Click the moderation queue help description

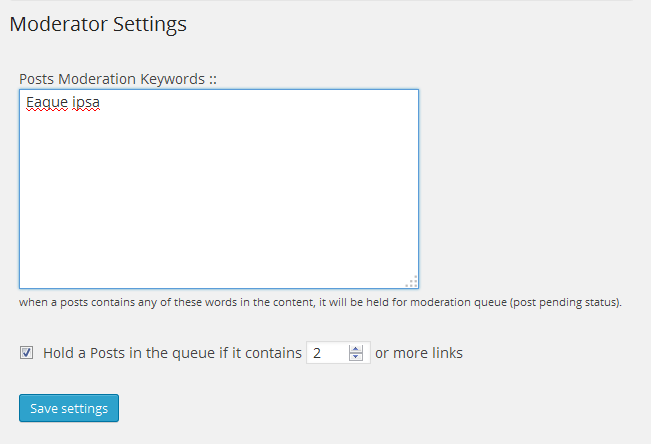[x=320, y=302]
